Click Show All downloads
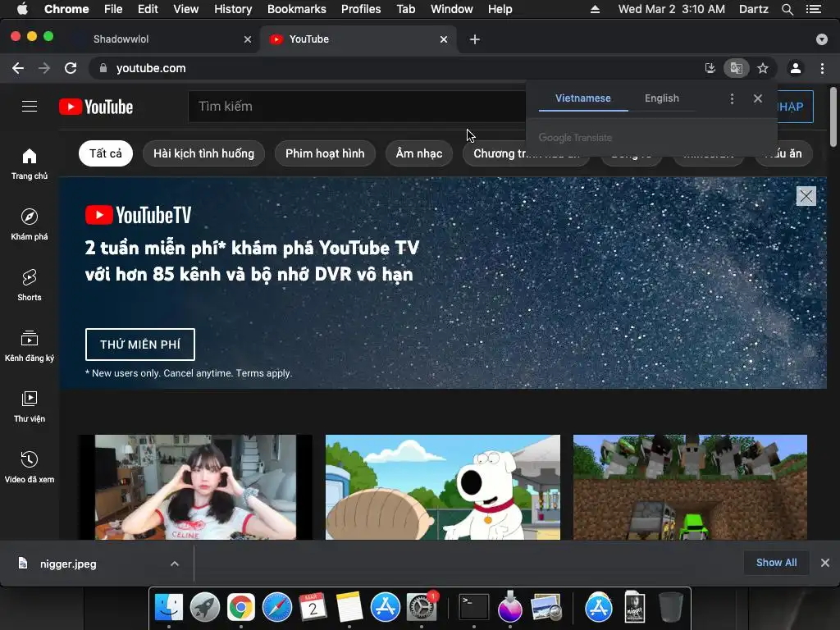This screenshot has width=840, height=630. tap(776, 563)
